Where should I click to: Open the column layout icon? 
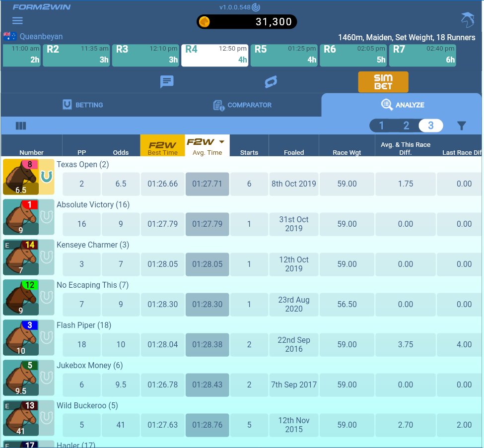21,126
